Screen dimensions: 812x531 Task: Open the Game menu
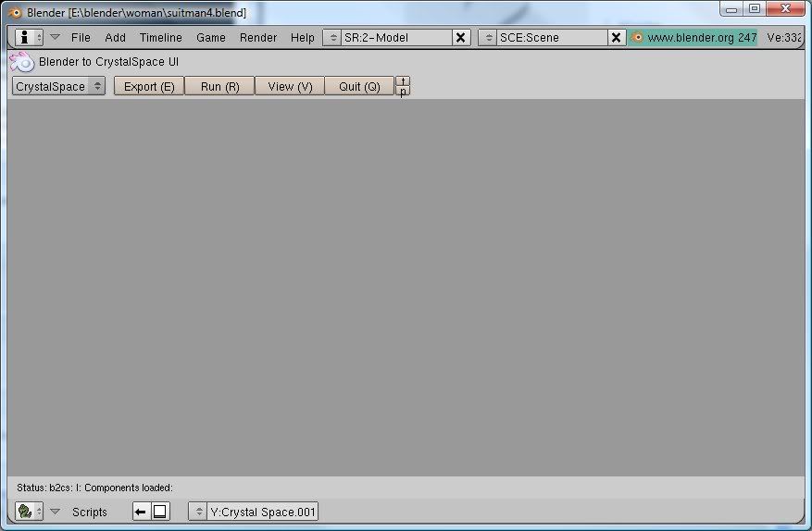point(211,37)
